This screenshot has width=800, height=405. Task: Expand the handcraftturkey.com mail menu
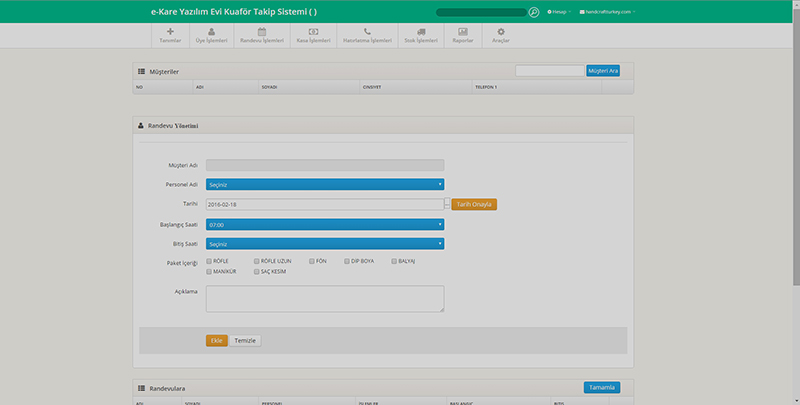pos(607,12)
